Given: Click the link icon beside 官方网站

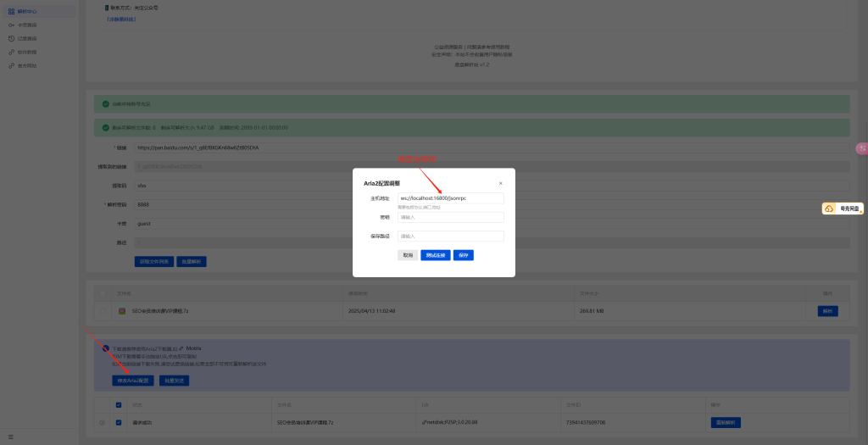Looking at the screenshot, I should pyautogui.click(x=10, y=65).
